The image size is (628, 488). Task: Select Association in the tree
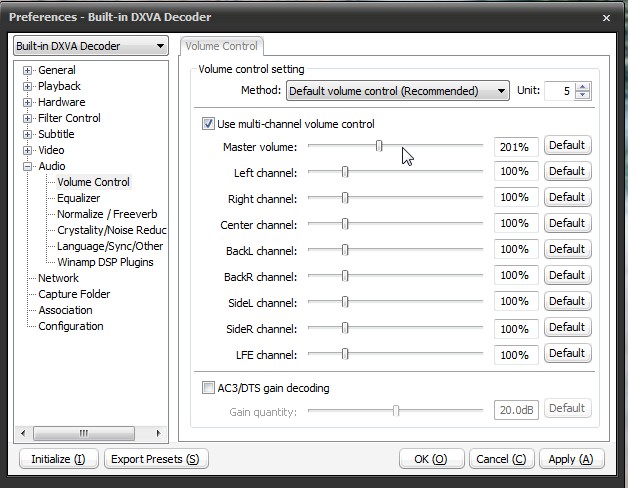[65, 310]
